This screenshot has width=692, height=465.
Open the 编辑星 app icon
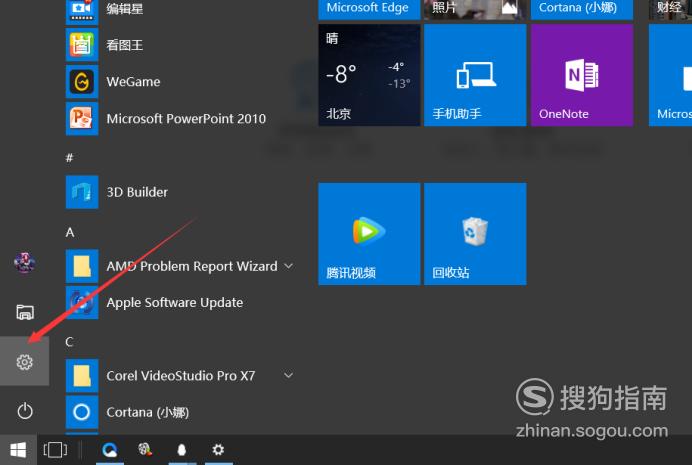click(x=82, y=10)
